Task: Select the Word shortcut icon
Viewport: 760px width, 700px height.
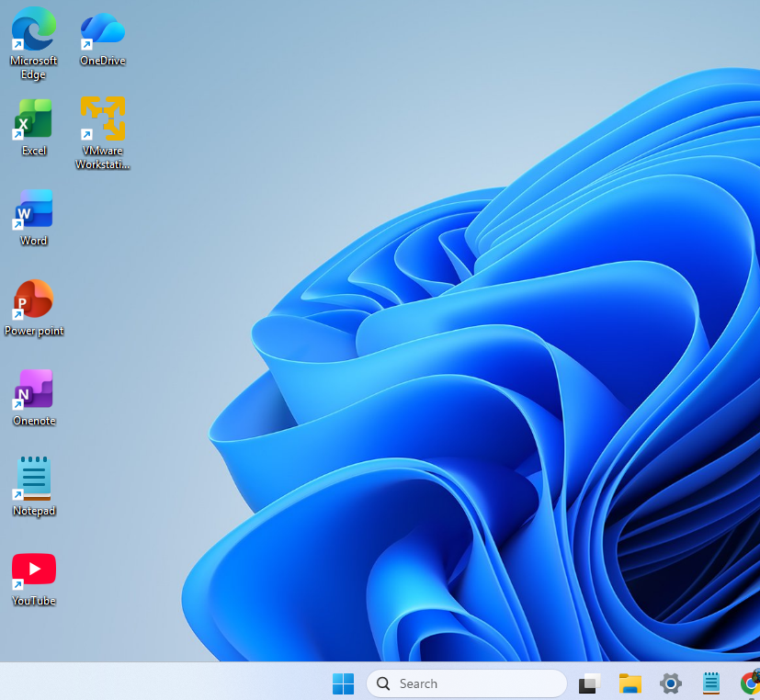Action: (33, 209)
